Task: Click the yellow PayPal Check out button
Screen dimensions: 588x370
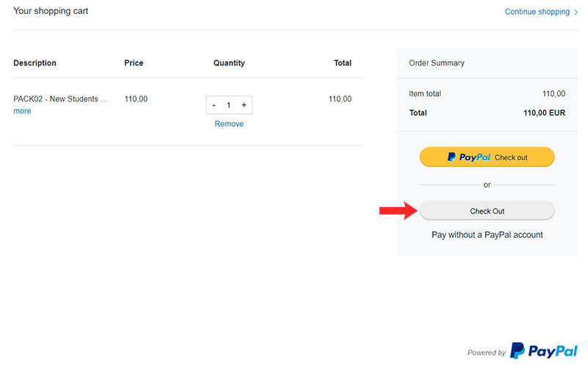Action: tap(487, 157)
